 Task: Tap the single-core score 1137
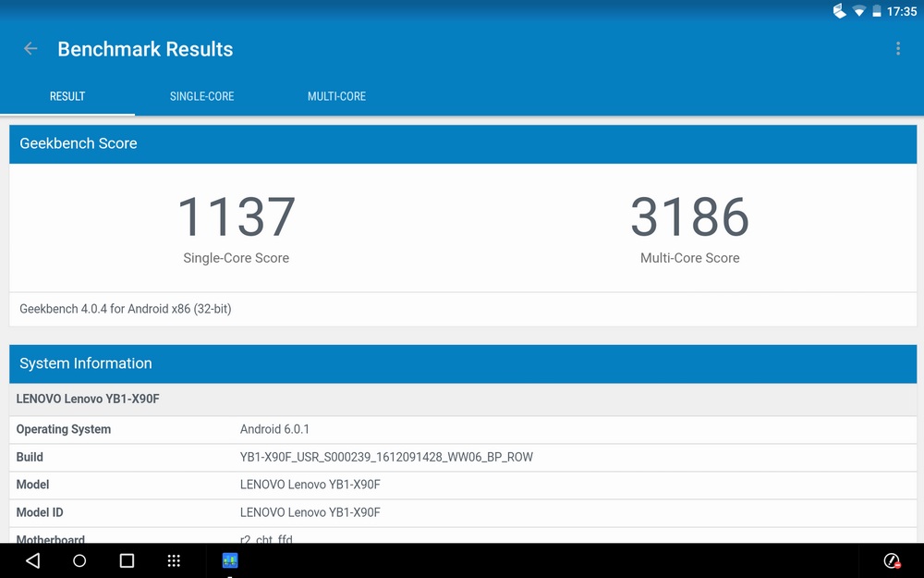(x=237, y=216)
